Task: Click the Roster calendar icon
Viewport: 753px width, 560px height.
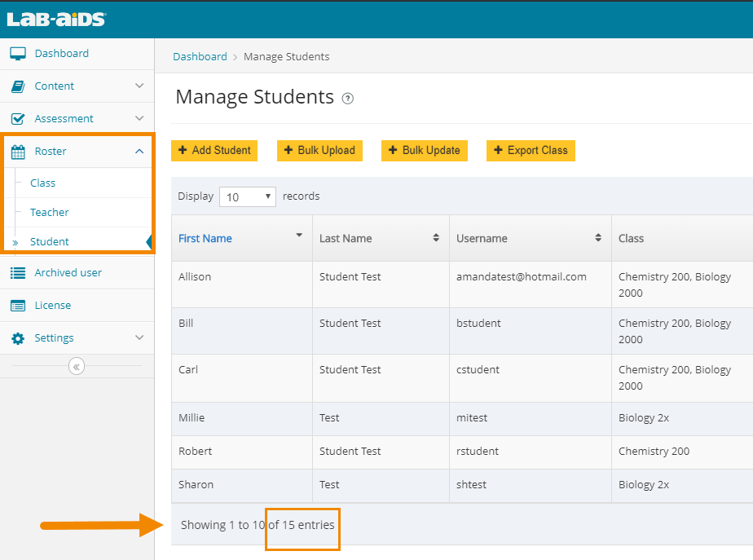Action: click(x=18, y=152)
